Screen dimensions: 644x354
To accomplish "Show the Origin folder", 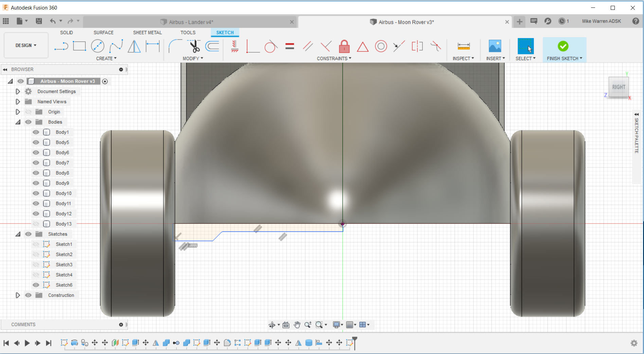I will pos(28,112).
